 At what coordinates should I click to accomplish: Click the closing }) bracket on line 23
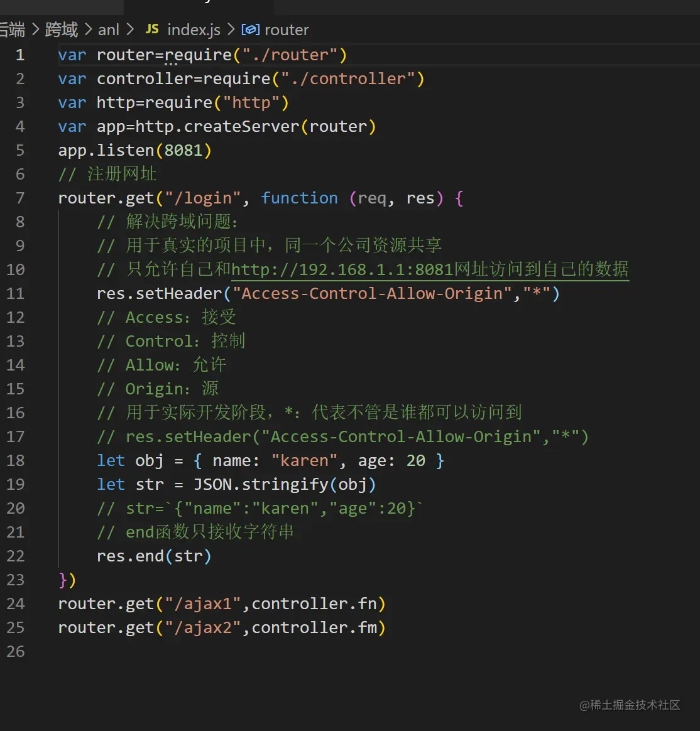67,580
